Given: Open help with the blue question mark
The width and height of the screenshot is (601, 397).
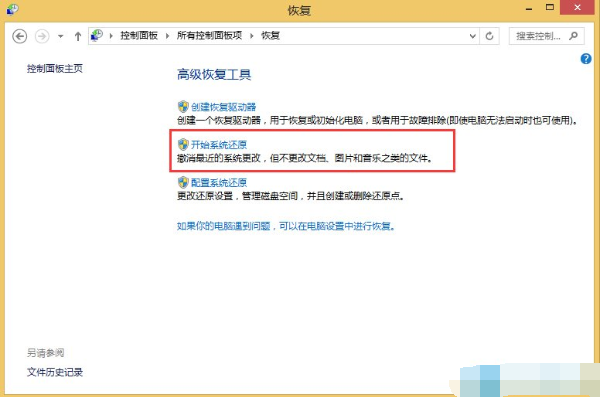Looking at the screenshot, I should 586,59.
